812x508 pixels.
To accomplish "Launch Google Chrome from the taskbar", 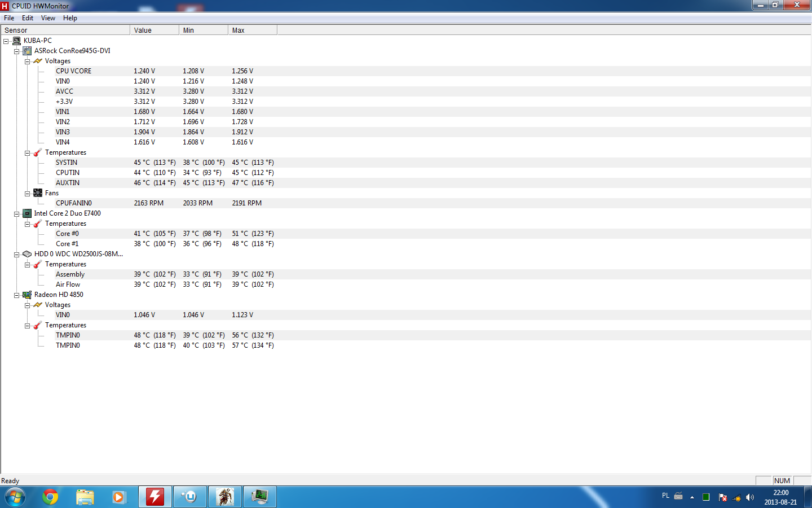I will [50, 497].
